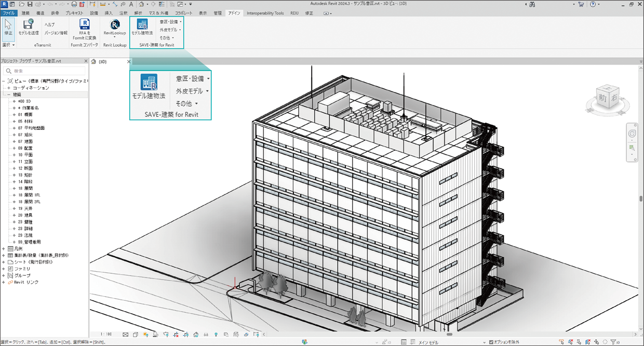The image size is (644, 346).
Task: Open the RevitLookup tool
Action: pyautogui.click(x=115, y=25)
